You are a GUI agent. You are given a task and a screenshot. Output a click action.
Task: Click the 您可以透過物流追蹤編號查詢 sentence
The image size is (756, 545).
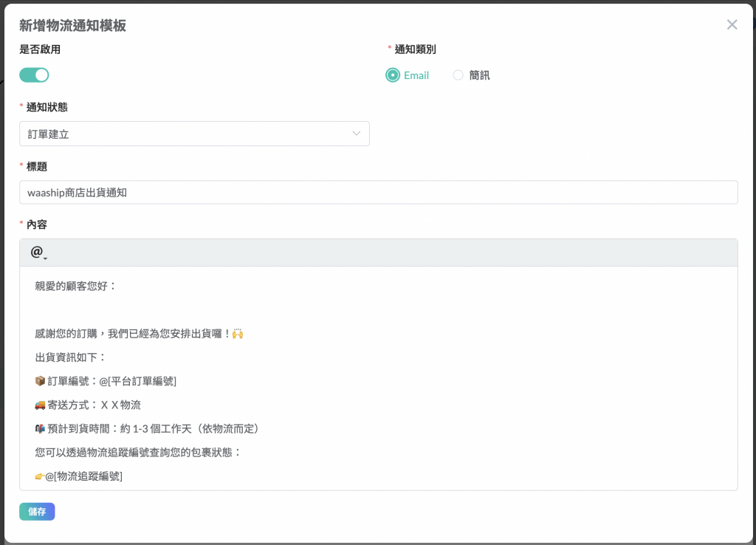pos(138,452)
